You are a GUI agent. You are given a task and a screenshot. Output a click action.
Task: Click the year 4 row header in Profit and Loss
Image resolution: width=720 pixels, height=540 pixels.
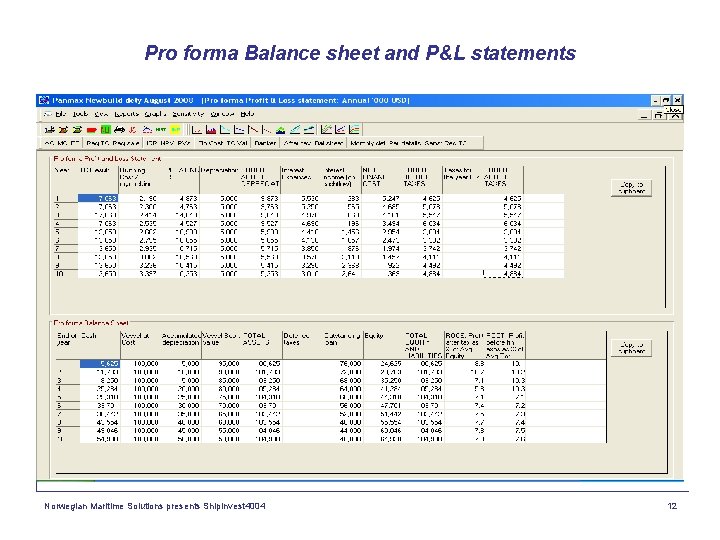point(67,224)
